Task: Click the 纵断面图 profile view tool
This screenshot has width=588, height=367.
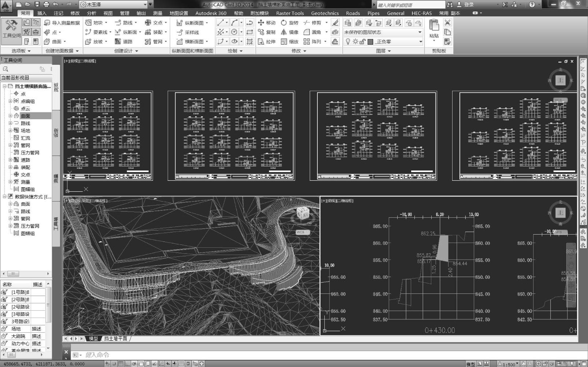Action: pyautogui.click(x=192, y=23)
